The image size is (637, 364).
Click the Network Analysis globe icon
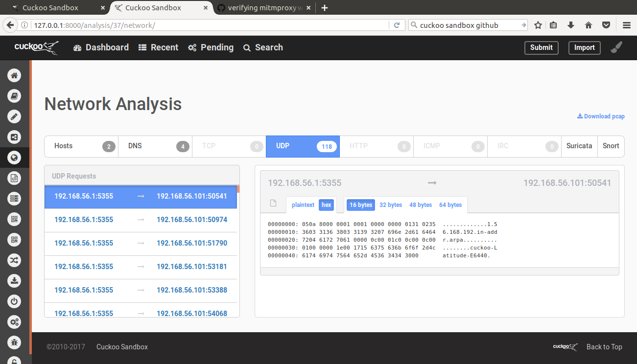(x=14, y=157)
